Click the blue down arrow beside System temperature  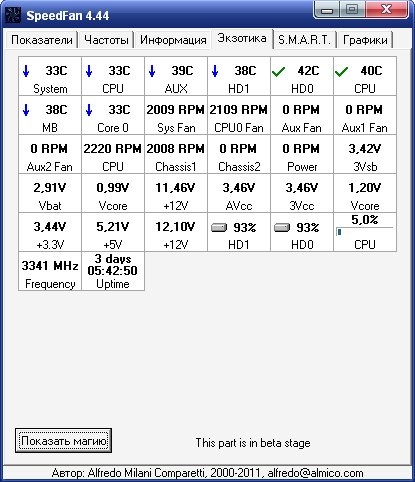26,71
